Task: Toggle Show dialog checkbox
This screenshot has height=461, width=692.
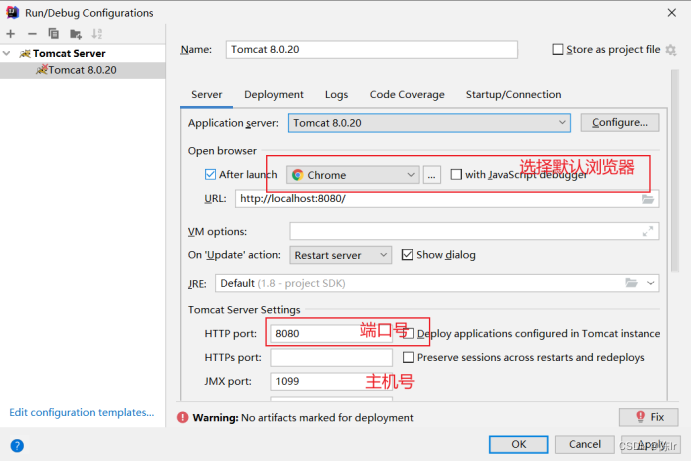Action: pyautogui.click(x=407, y=255)
